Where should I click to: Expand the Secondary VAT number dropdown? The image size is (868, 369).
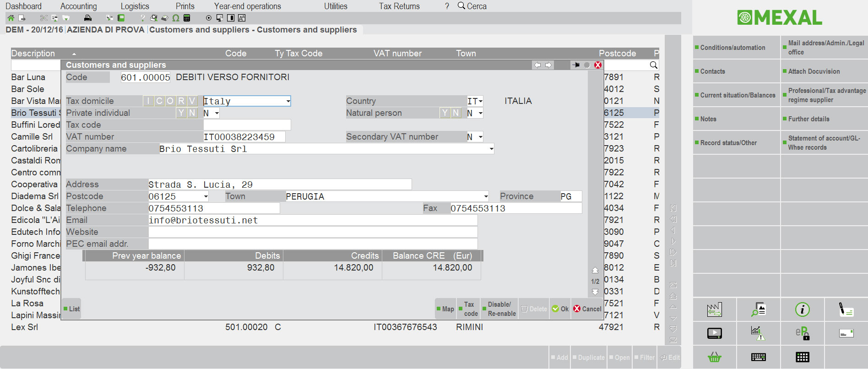point(480,137)
